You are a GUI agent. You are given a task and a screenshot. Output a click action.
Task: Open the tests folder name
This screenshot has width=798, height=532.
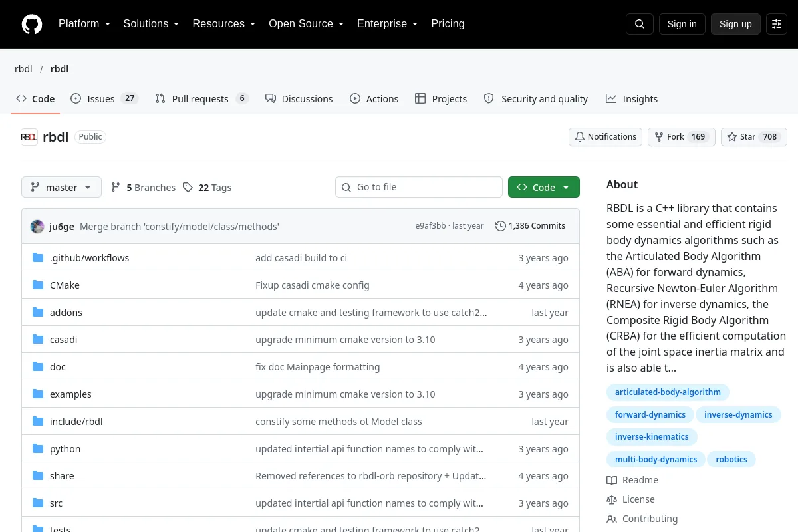click(61, 529)
